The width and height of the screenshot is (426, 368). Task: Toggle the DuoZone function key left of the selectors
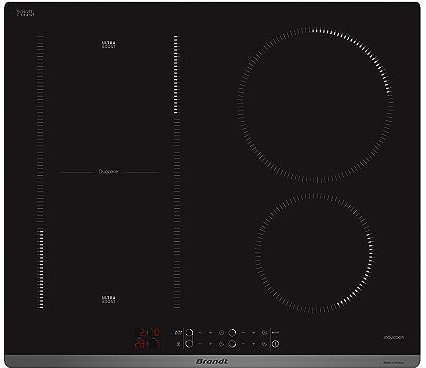(x=178, y=333)
